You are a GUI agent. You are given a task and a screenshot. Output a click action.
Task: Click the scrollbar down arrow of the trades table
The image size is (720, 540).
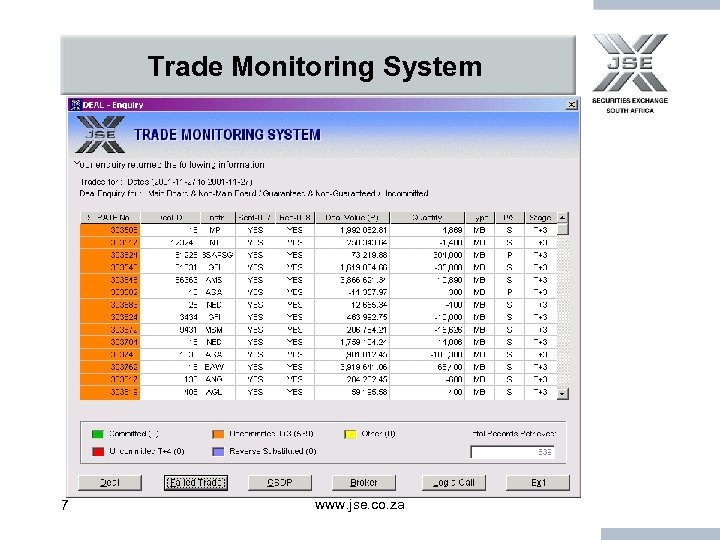tap(562, 394)
